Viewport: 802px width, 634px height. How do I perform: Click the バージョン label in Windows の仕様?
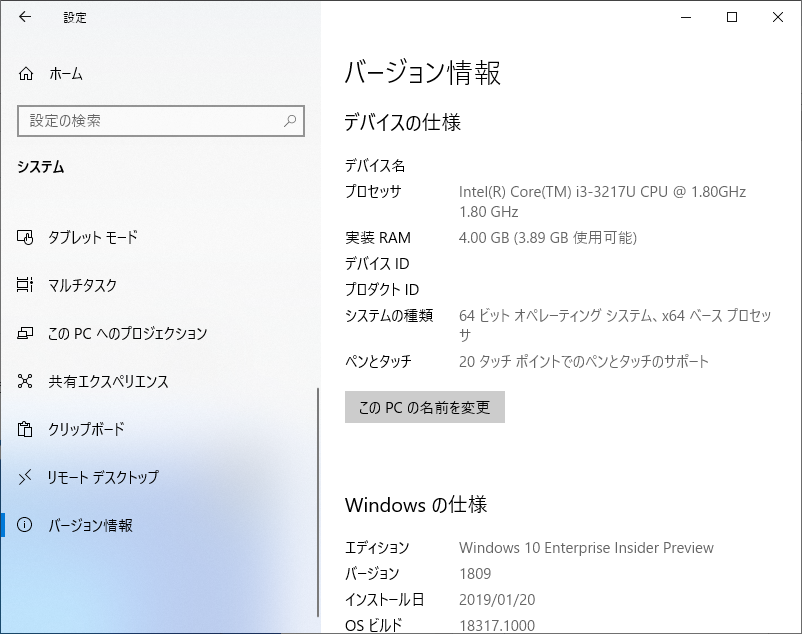[x=372, y=574]
